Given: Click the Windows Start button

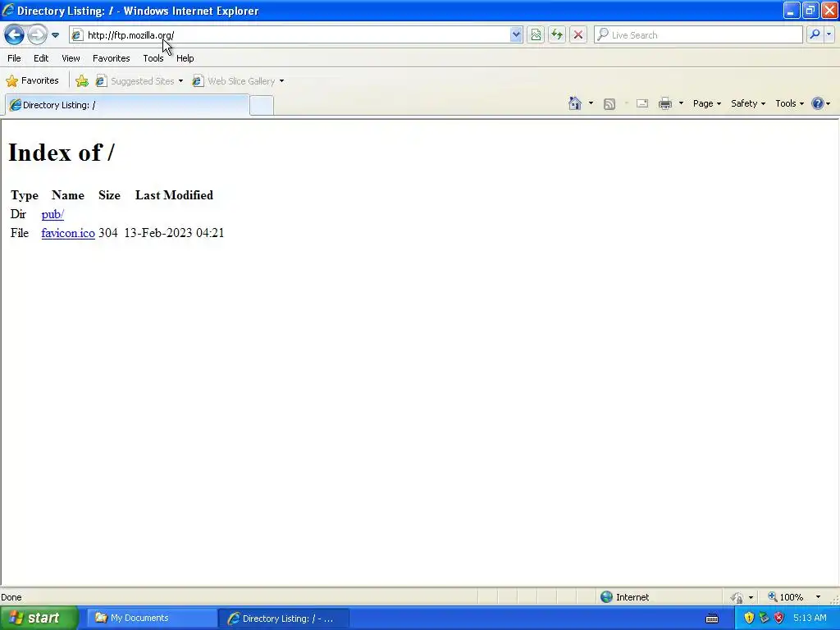Looking at the screenshot, I should [38, 619].
